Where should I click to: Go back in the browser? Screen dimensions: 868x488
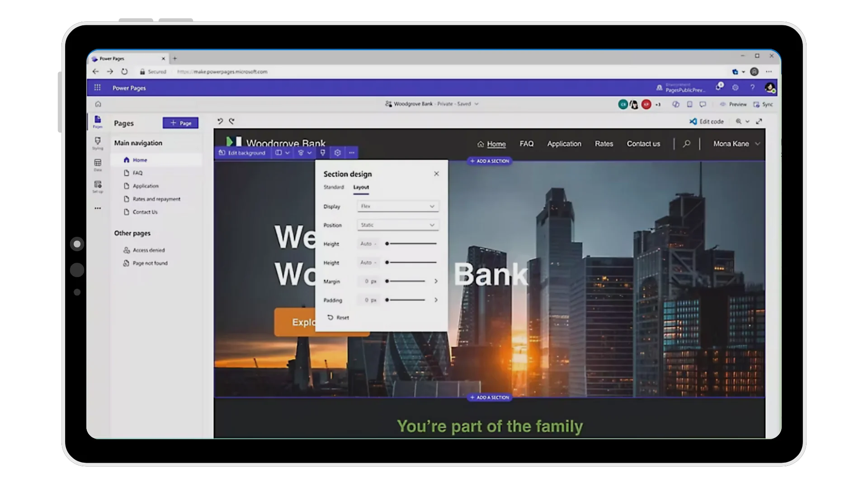(95, 71)
